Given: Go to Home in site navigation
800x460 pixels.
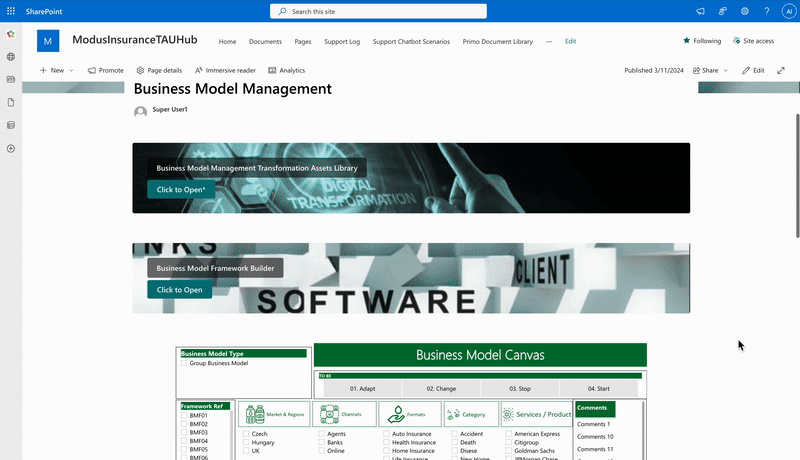Looking at the screenshot, I should [227, 42].
